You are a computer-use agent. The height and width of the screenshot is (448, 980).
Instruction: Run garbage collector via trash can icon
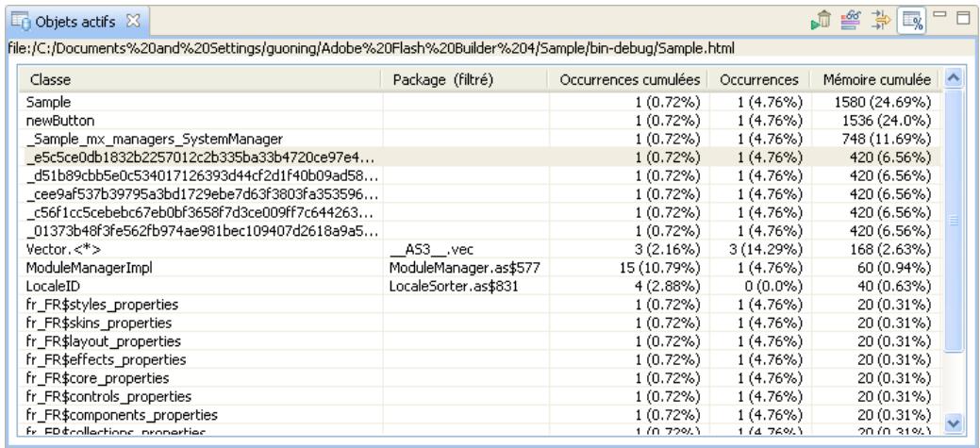point(822,21)
